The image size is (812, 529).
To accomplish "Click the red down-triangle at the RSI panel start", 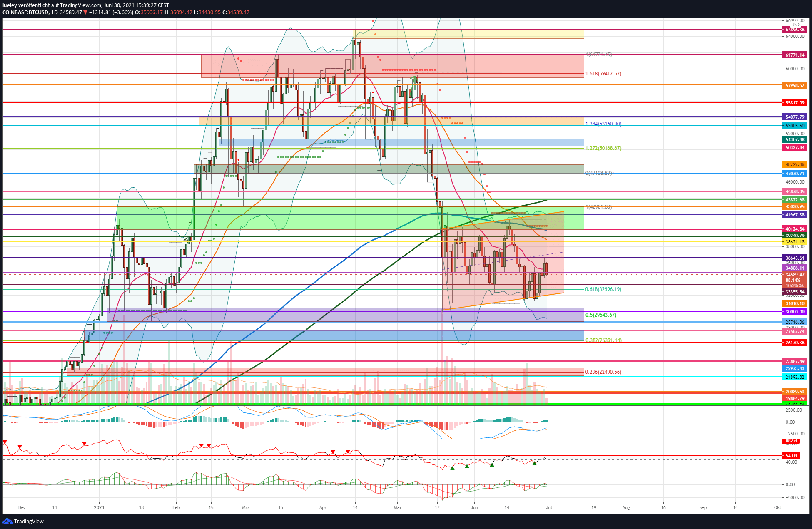I will click(5, 442).
